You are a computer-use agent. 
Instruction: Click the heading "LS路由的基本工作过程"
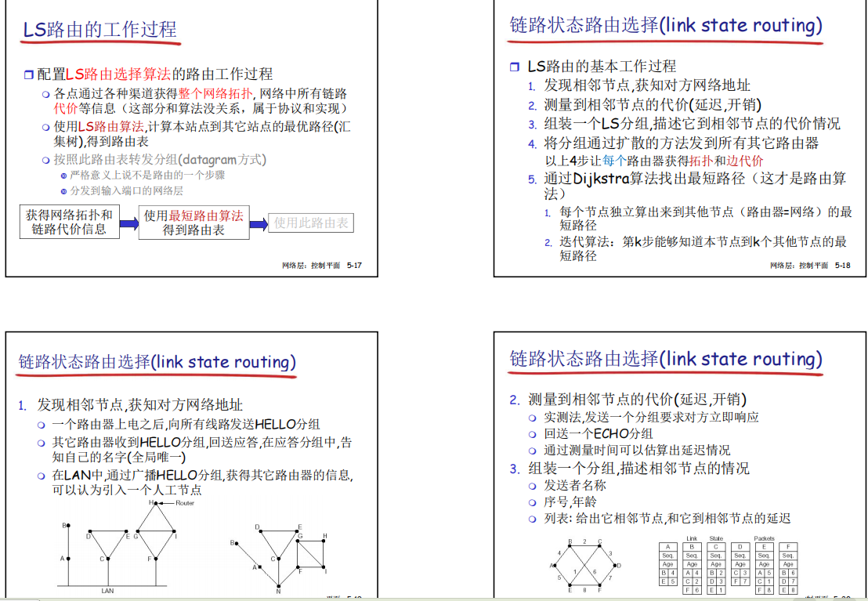[602, 66]
